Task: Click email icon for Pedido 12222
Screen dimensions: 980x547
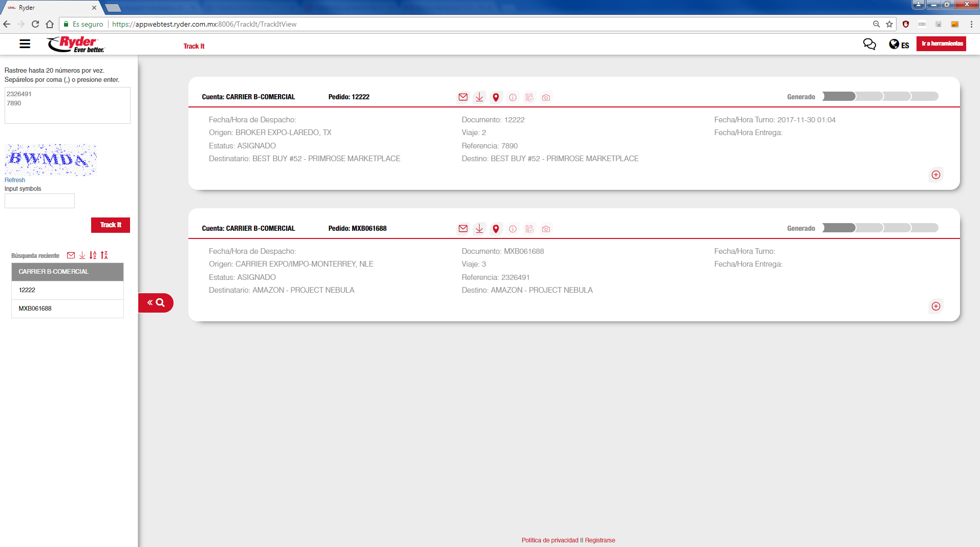Action: tap(463, 97)
